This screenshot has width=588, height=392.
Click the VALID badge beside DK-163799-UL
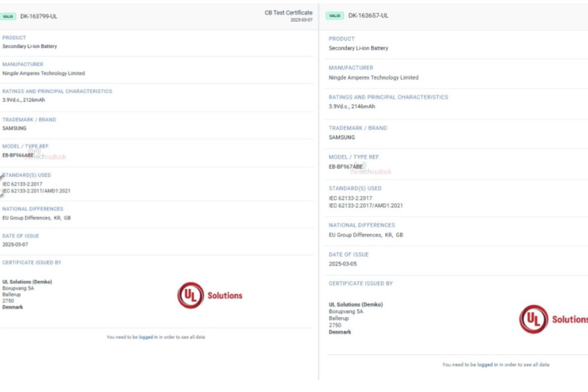pos(8,17)
